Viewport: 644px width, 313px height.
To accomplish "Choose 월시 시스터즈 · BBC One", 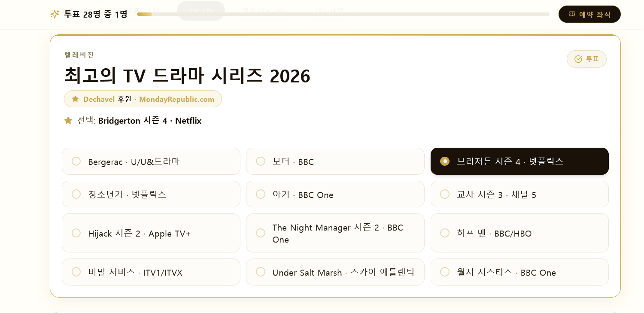I will coord(519,272).
